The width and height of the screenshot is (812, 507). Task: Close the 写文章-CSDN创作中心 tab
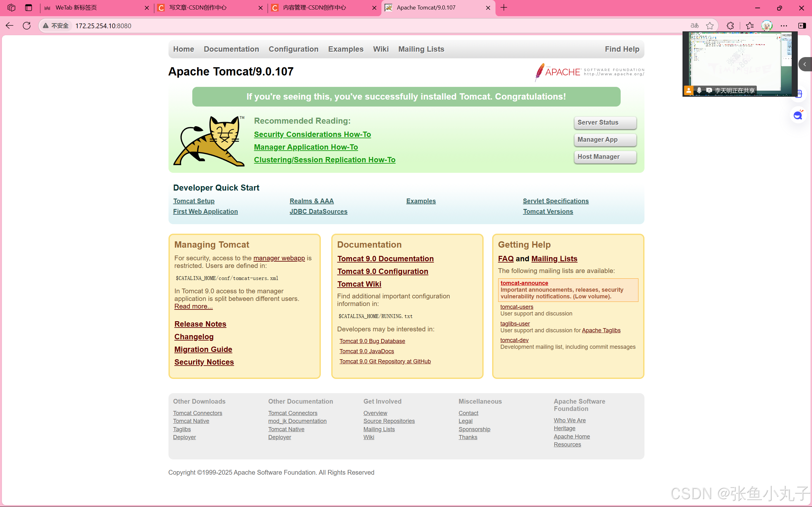(x=261, y=8)
